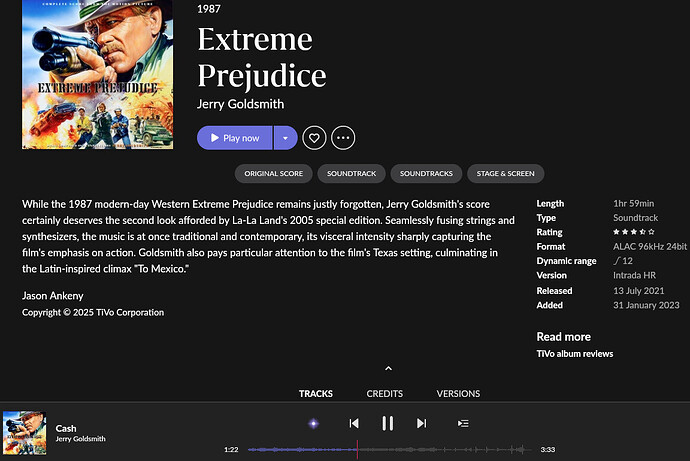Skip to the previous track
The height and width of the screenshot is (461, 690).
click(x=354, y=423)
